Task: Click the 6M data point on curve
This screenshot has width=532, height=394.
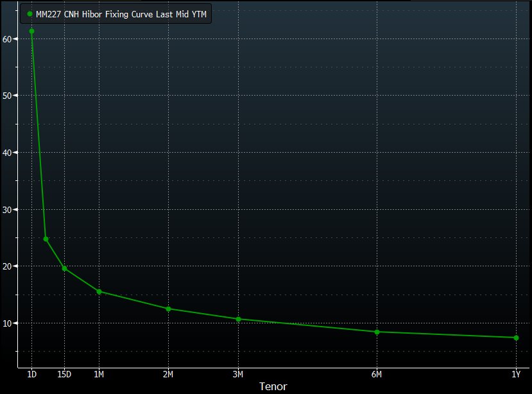Action: [377, 332]
